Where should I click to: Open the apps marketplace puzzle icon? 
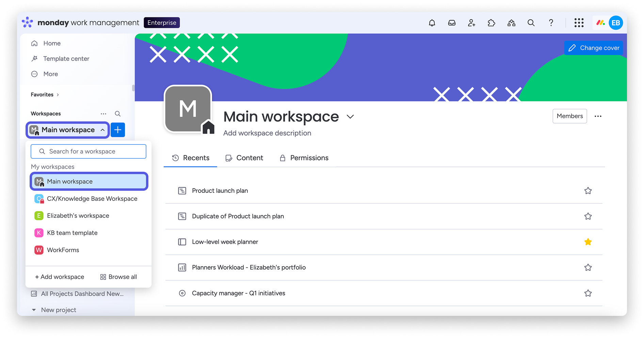tap(491, 22)
